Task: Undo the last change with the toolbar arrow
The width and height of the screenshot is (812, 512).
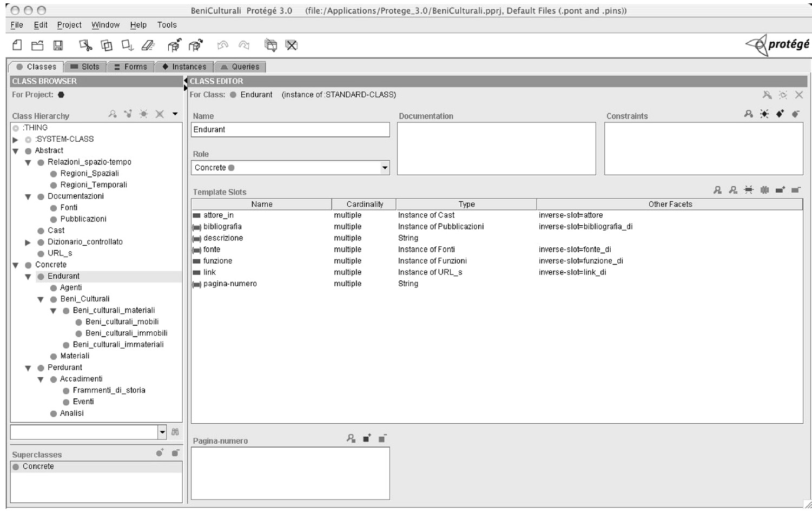Action: coord(222,45)
